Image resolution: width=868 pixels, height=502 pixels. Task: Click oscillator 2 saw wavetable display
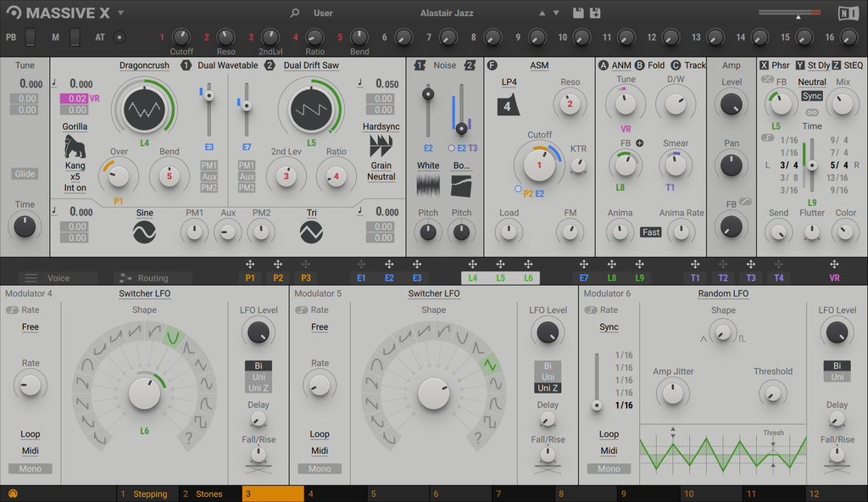point(312,109)
